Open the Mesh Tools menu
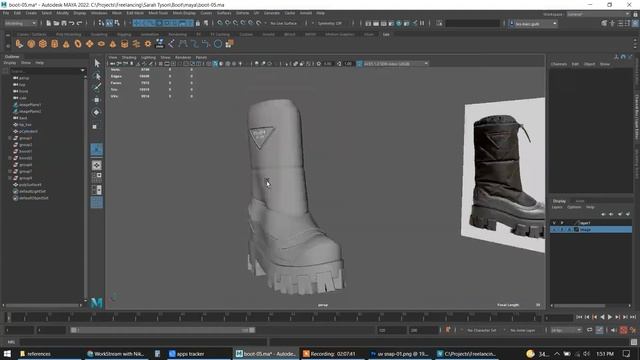Viewport: 640px width, 360px height. coord(158,13)
